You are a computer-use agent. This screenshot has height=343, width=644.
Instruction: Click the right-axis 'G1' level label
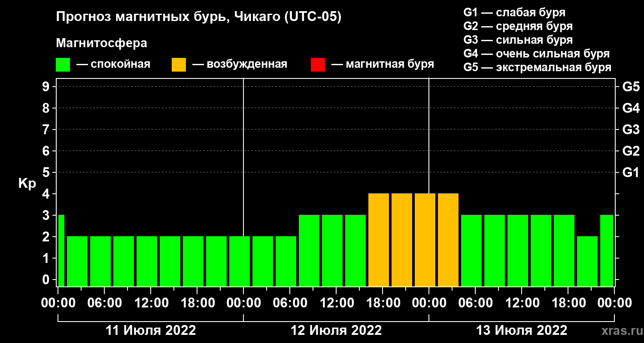coord(631,172)
